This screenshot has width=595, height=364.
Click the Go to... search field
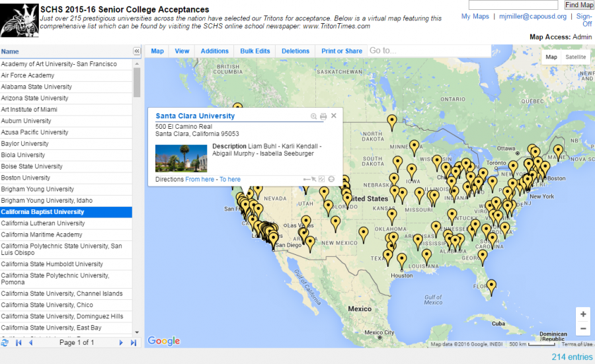point(429,51)
